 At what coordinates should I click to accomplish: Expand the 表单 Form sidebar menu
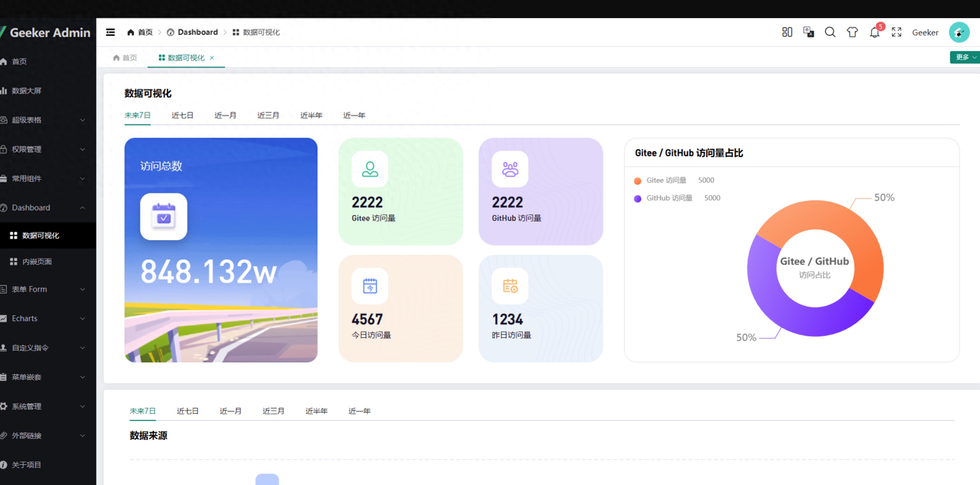coord(48,289)
